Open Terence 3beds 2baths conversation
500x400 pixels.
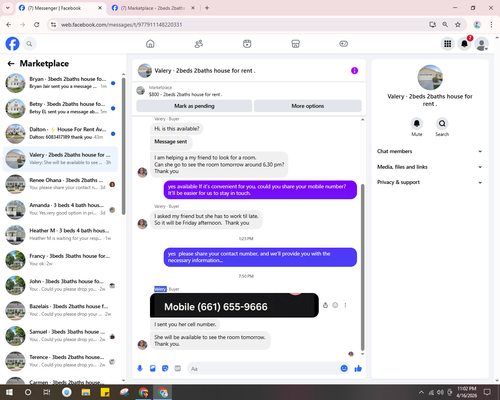[x=60, y=361]
